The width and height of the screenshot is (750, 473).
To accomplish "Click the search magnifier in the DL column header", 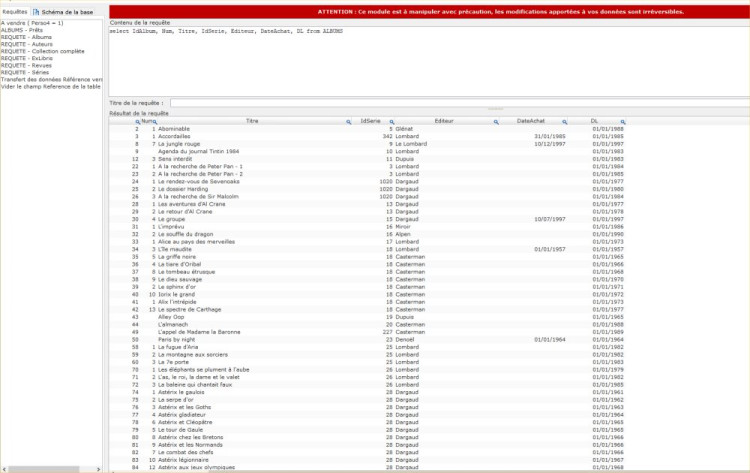I will click(623, 122).
